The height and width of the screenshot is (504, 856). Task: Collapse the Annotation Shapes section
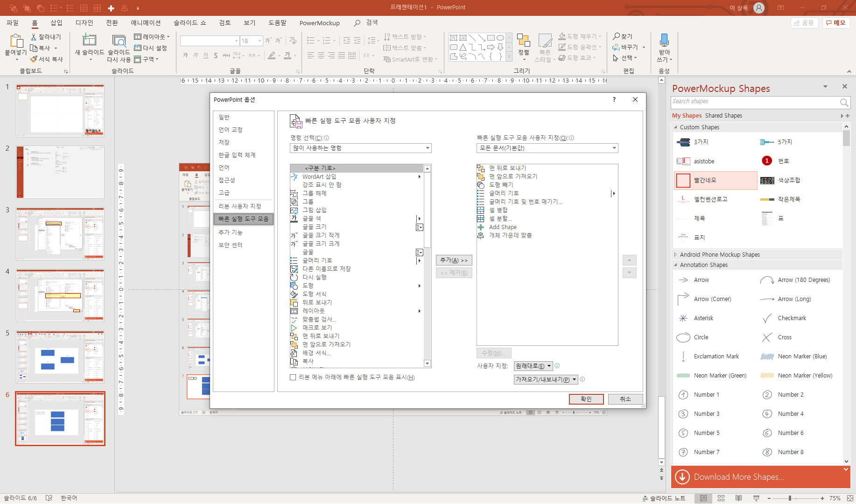pos(675,265)
